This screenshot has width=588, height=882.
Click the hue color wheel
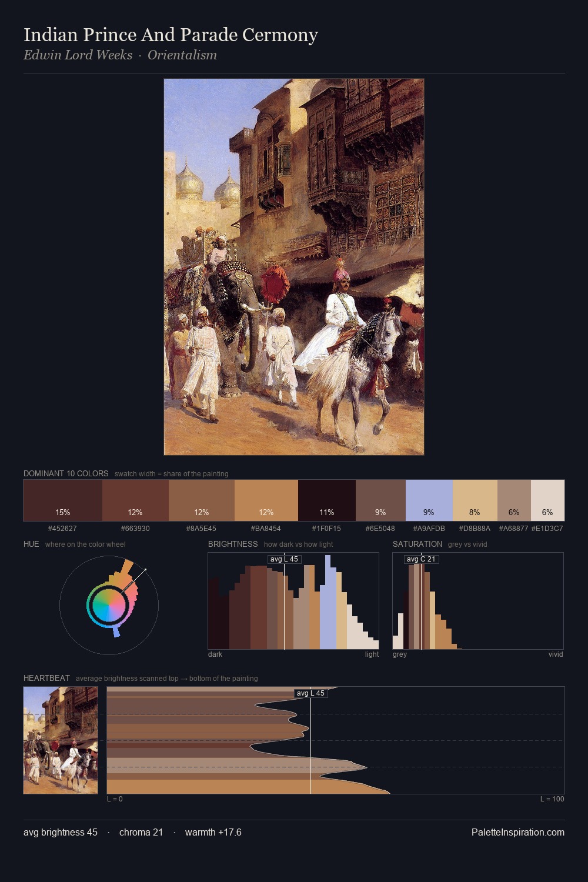coord(109,605)
